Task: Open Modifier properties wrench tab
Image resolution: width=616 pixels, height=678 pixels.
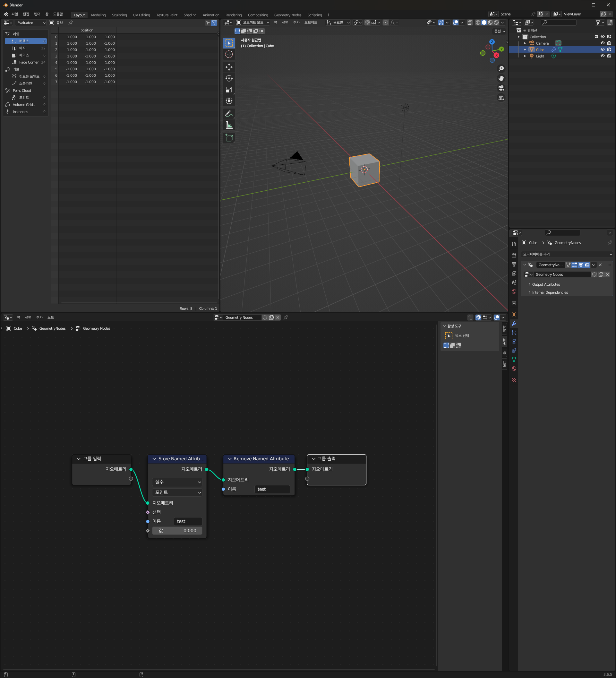Action: pos(514,324)
